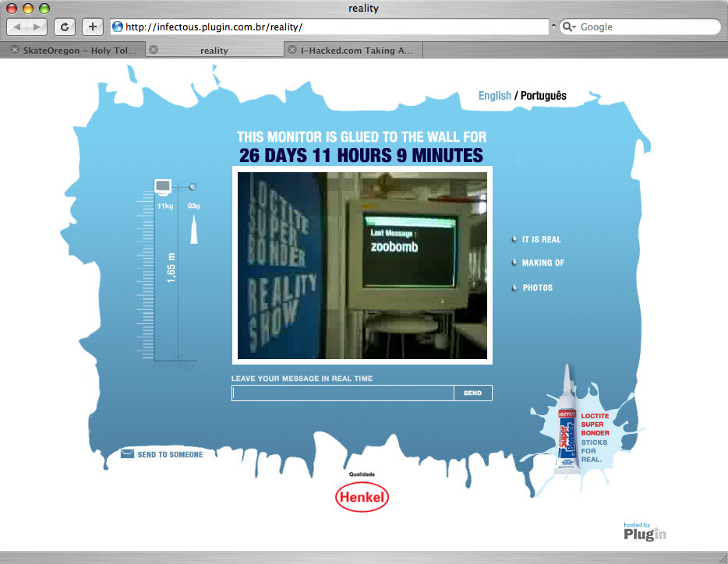728x564 pixels.
Task: Switch site language to Português
Action: pos(543,96)
